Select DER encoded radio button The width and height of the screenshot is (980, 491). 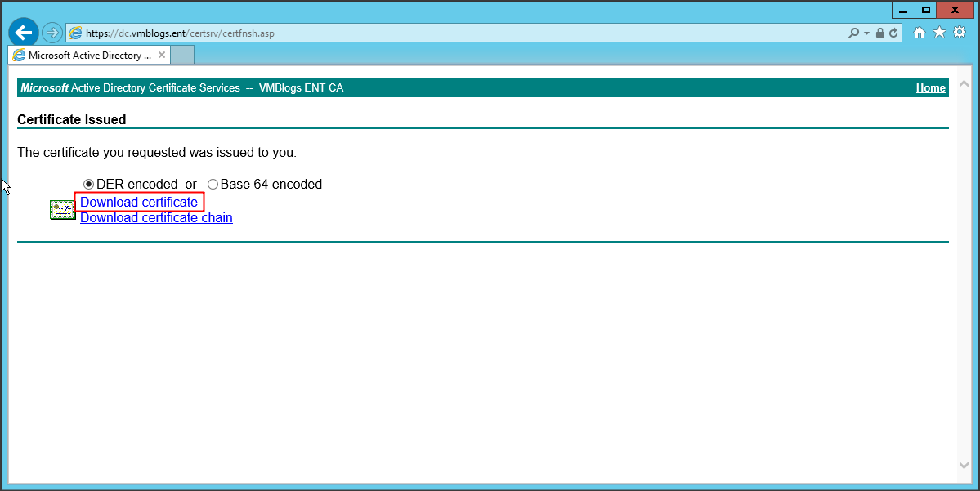pyautogui.click(x=89, y=185)
